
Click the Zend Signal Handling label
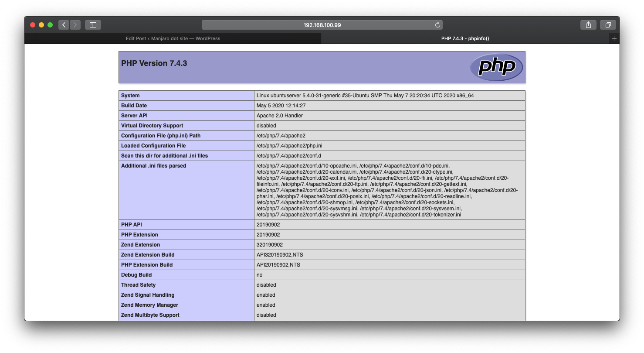(x=148, y=295)
